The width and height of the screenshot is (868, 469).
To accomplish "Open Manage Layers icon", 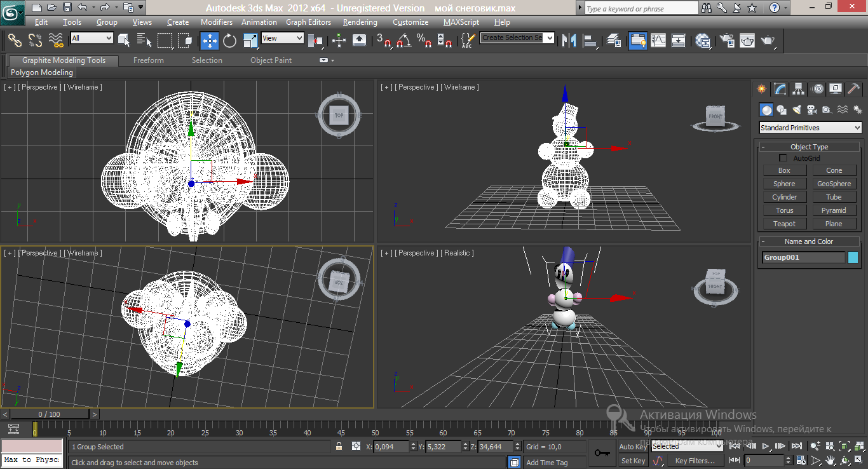I will click(614, 41).
